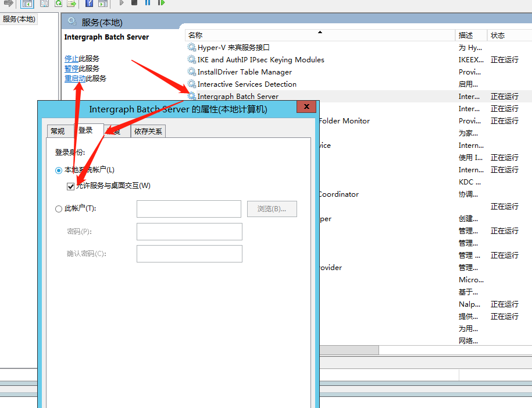Click the gear icon of Intergraph Batch Server row

(x=192, y=96)
